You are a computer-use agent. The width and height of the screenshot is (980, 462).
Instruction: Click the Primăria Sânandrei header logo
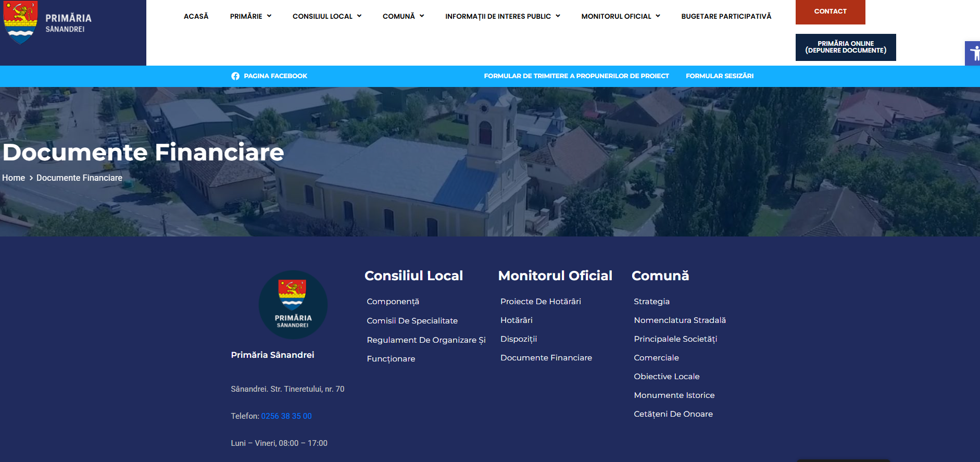coord(48,23)
